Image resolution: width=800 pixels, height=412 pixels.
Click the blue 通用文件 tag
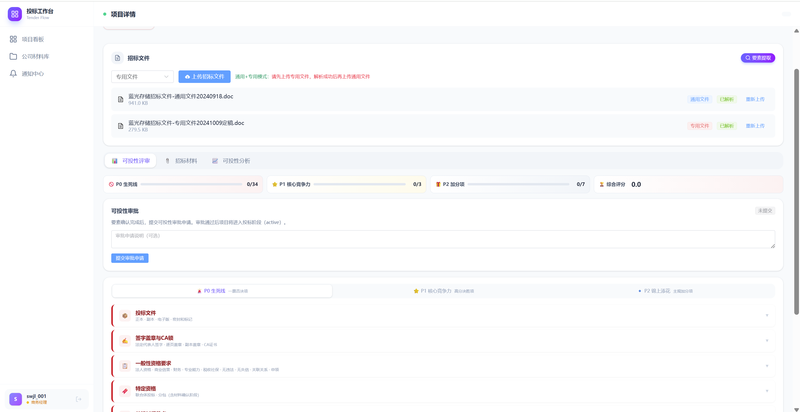click(699, 99)
